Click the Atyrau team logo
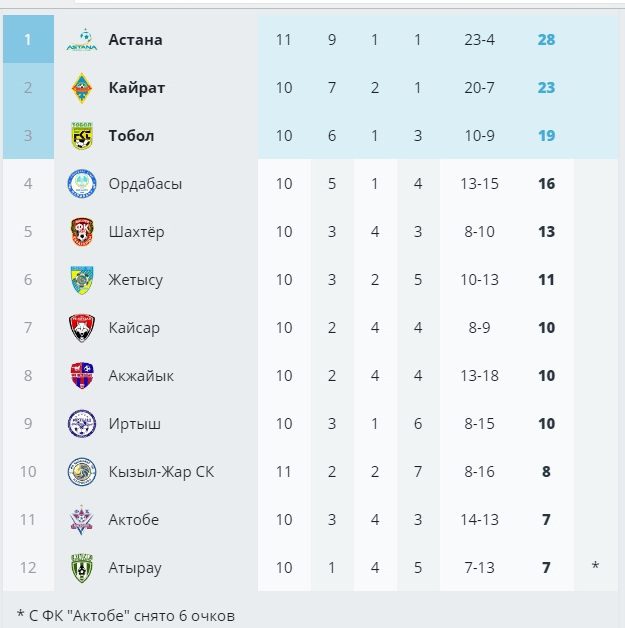 pos(82,568)
